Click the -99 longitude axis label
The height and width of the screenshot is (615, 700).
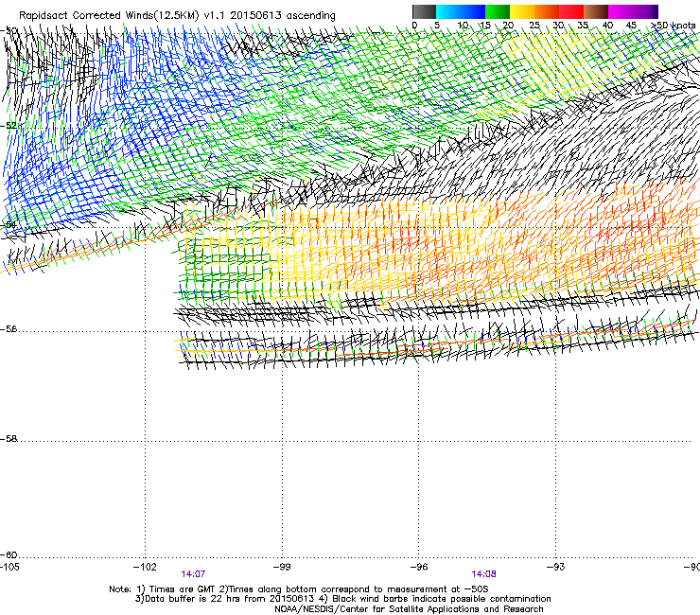(282, 567)
